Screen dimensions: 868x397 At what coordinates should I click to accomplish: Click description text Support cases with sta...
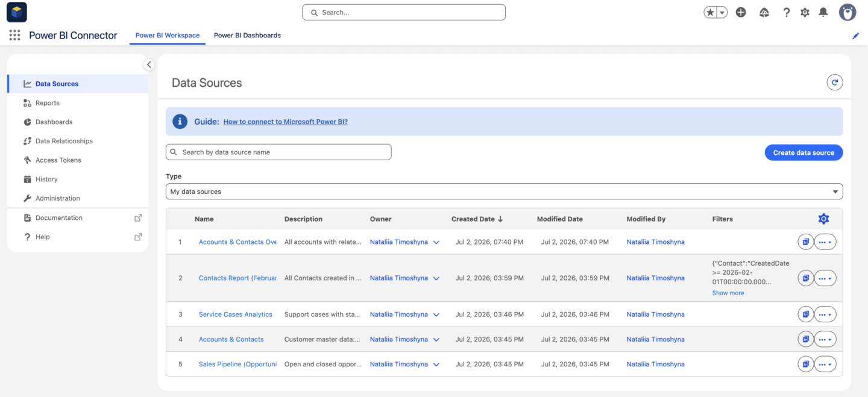tap(322, 314)
